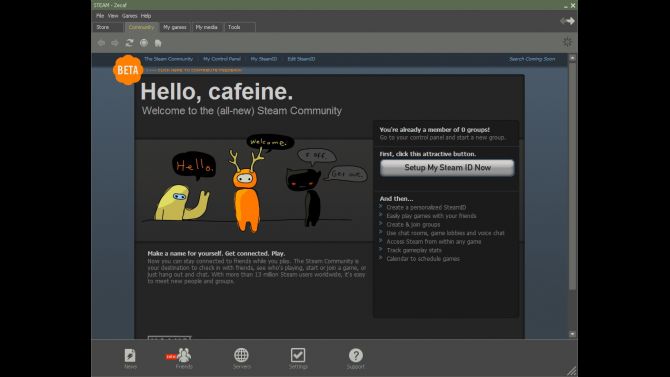Image resolution: width=670 pixels, height=377 pixels.
Task: Click the double arrow icon in the menu bar
Action: pos(567,21)
